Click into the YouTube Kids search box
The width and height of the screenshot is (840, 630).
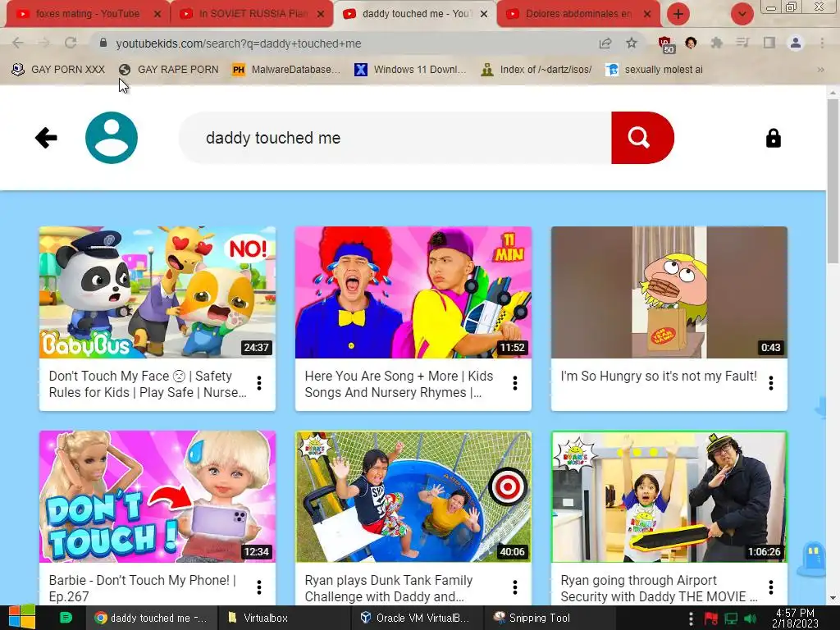coord(395,138)
